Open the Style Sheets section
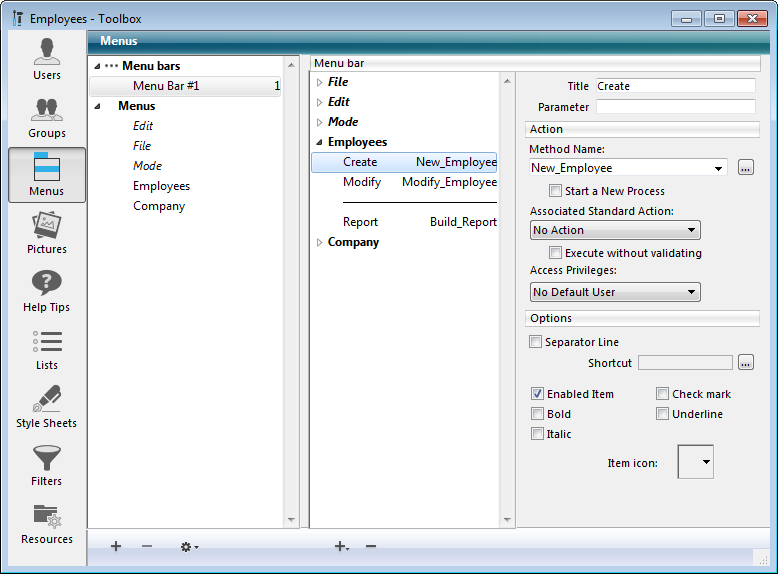 tap(47, 407)
